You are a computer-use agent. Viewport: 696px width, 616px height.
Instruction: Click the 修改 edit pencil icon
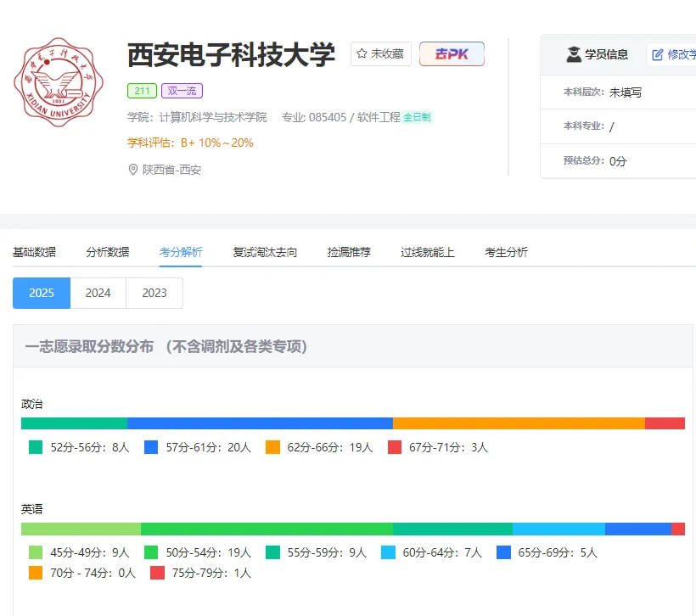pyautogui.click(x=658, y=54)
